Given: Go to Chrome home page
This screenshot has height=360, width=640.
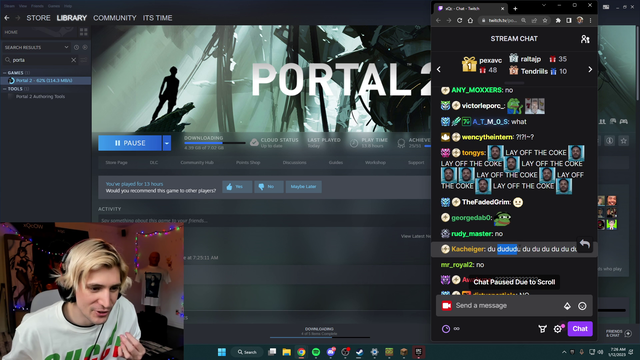Looking at the screenshot, I should coord(470,20).
